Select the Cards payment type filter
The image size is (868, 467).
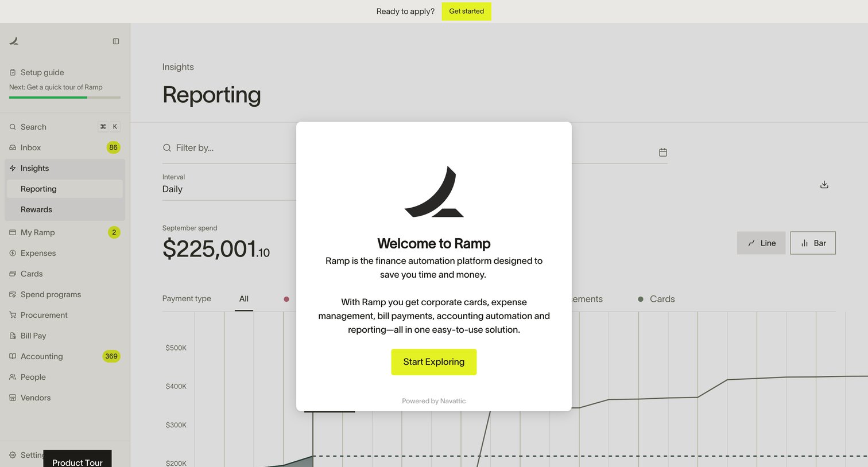(656, 299)
